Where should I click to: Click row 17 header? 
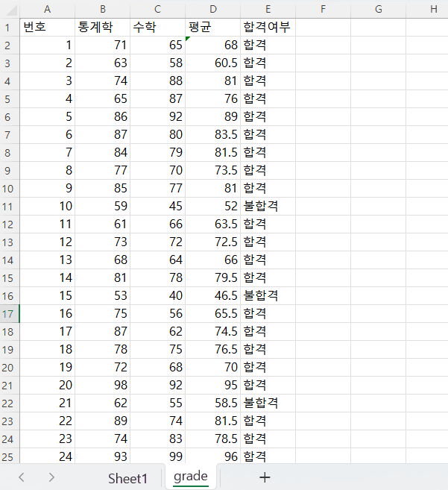[9, 313]
